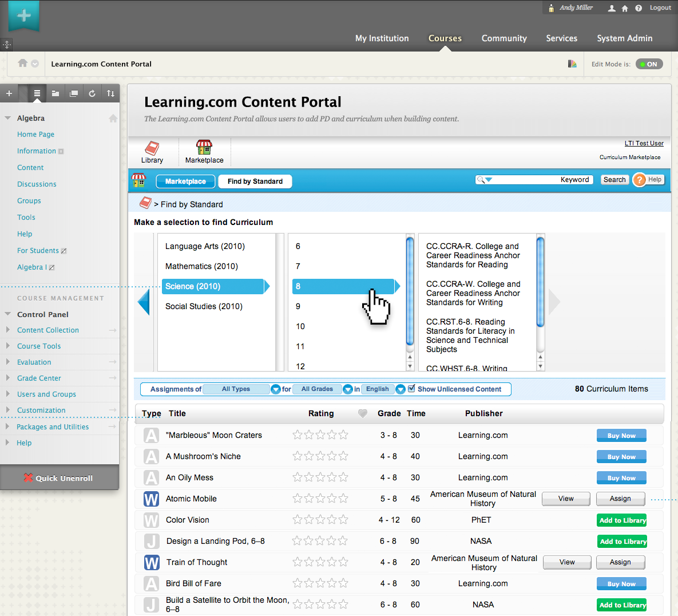Click the Search button
The height and width of the screenshot is (616, 678).
pyautogui.click(x=614, y=180)
